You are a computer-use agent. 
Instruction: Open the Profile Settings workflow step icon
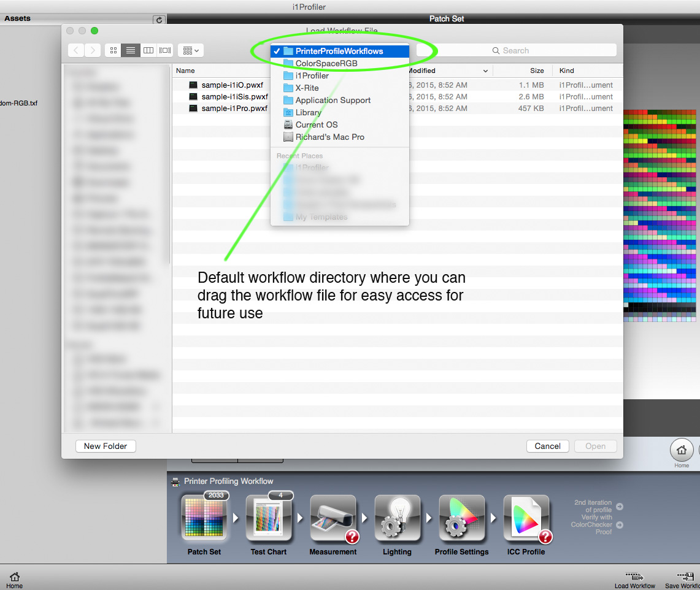461,518
